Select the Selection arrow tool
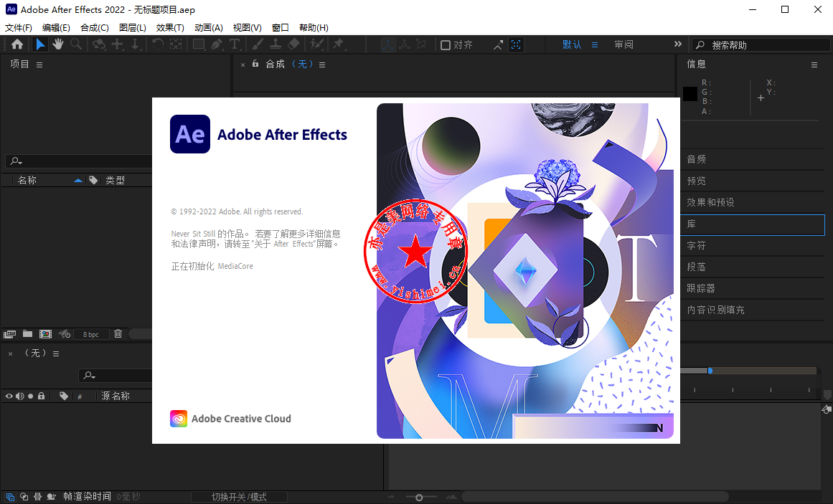This screenshot has width=833, height=504. (x=40, y=44)
